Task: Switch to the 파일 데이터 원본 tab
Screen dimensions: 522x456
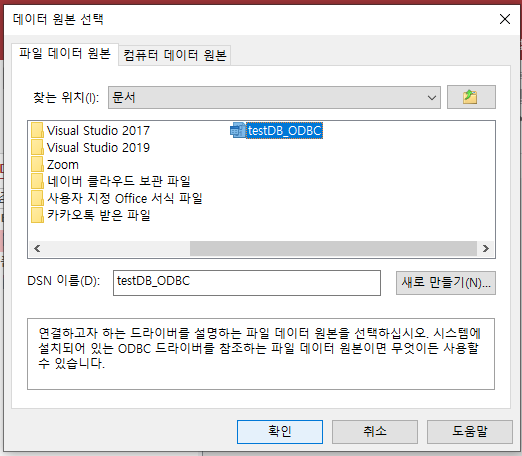Action: click(x=65, y=54)
